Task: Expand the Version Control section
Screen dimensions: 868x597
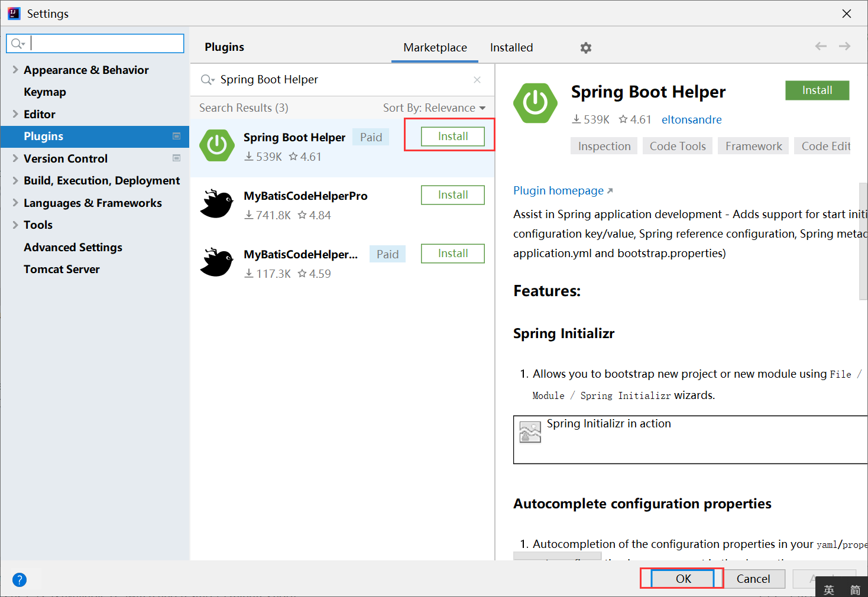Action: [15, 158]
